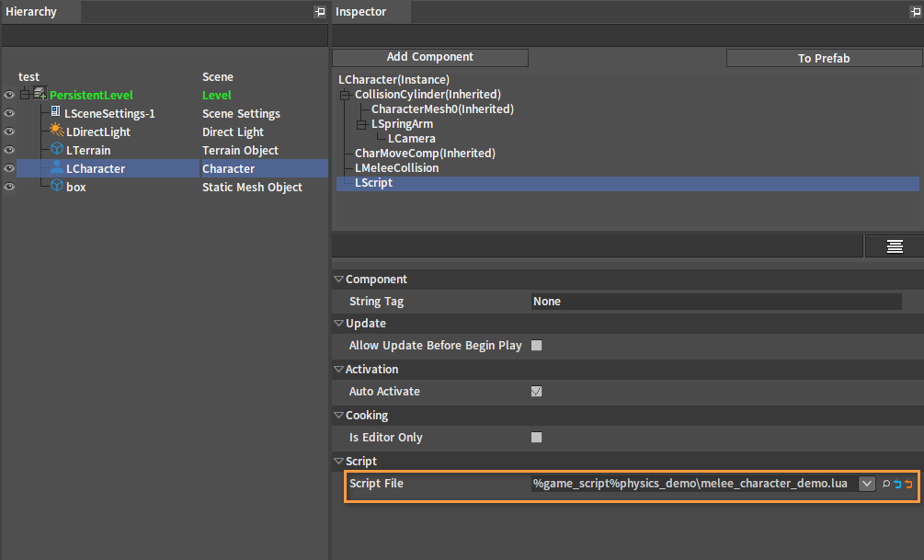Click the String Tag input field
The image size is (924, 560).
[x=716, y=302]
